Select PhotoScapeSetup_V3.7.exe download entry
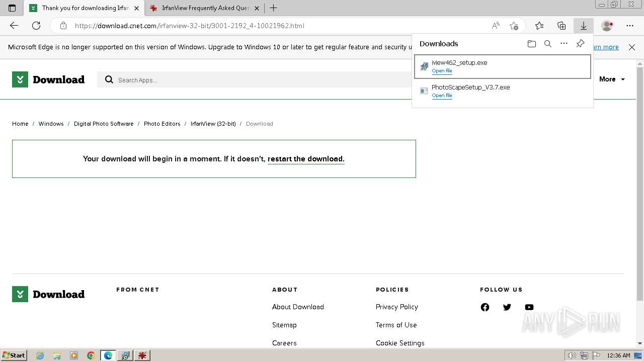Screen dimensions: 644x362 (x=503, y=91)
